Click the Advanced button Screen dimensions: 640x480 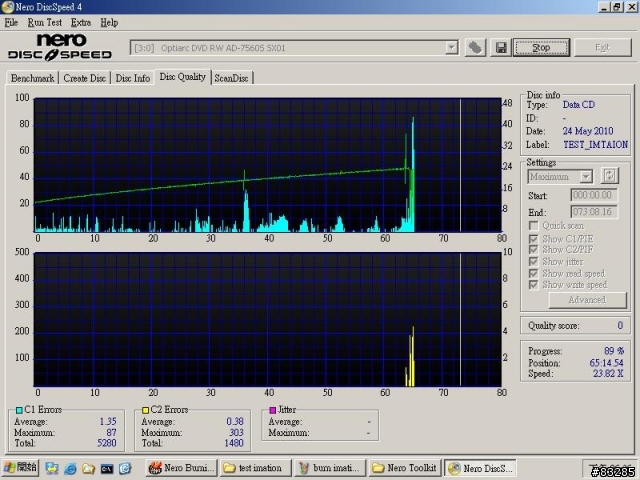(586, 299)
